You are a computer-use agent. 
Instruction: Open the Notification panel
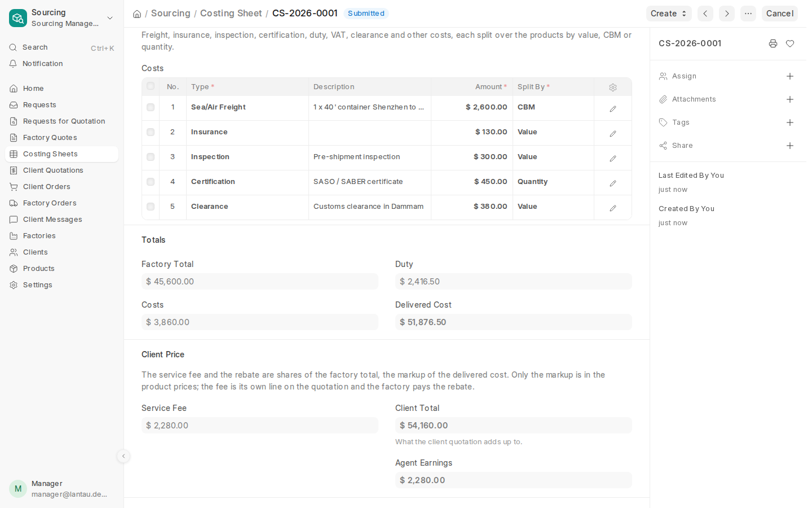[62, 64]
